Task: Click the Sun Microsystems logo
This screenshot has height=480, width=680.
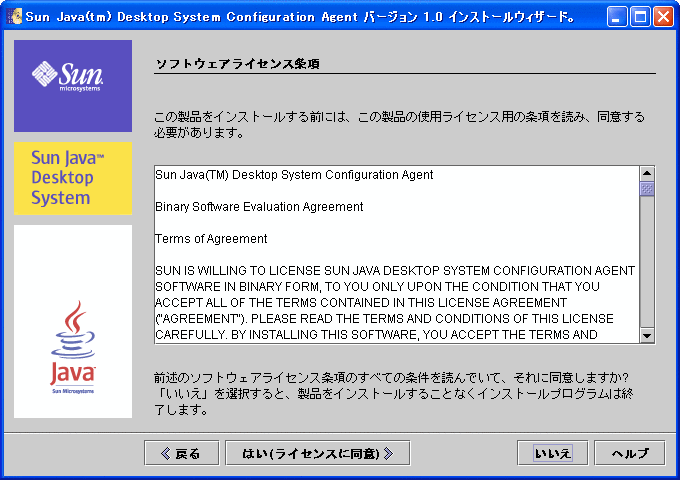Action: (73, 86)
